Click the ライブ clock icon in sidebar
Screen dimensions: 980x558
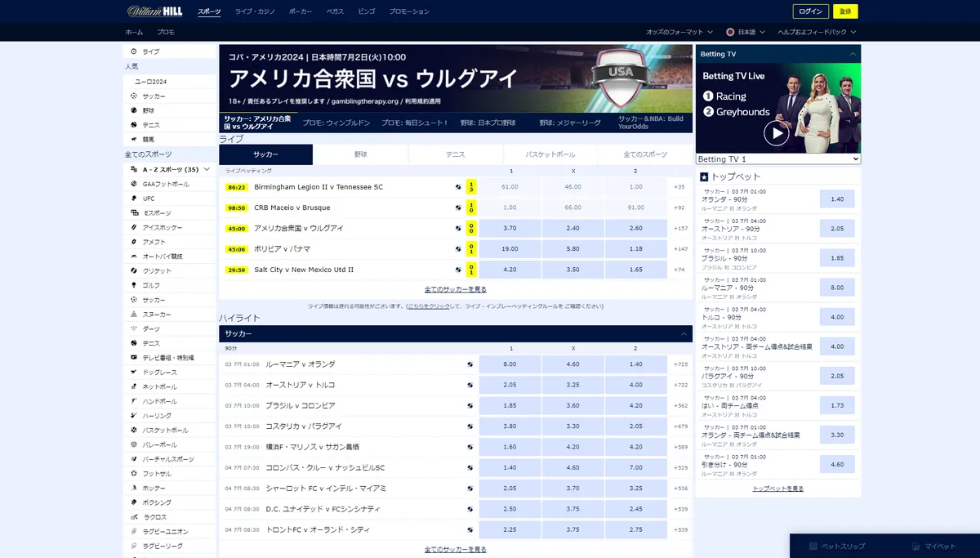134,51
